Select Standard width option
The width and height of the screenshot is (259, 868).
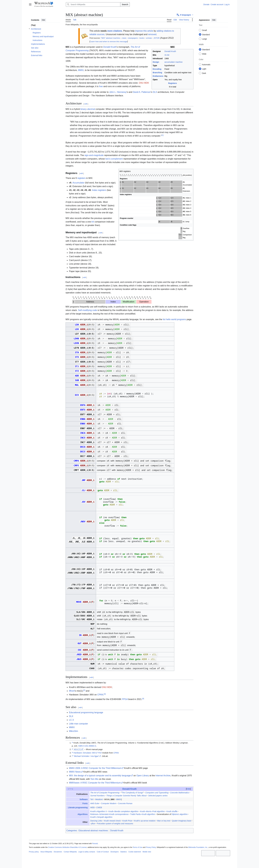point(200,50)
